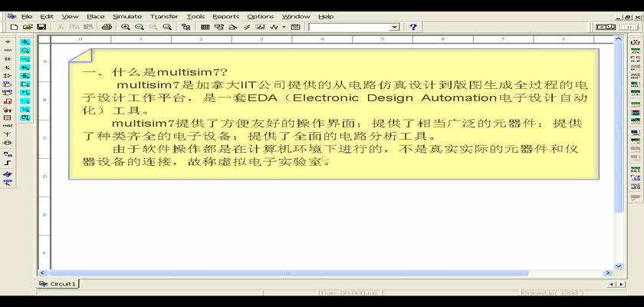The height and width of the screenshot is (307, 644).
Task: Open the Place menu
Action: tap(96, 16)
